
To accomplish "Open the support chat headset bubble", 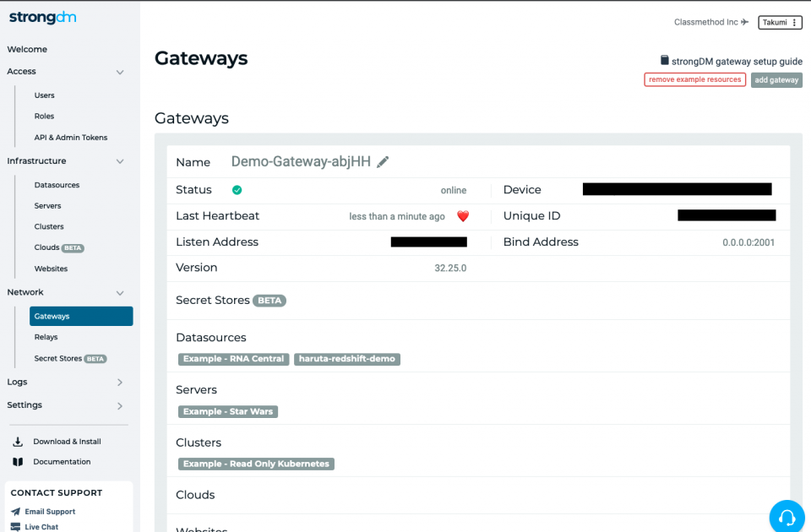I will tap(787, 517).
